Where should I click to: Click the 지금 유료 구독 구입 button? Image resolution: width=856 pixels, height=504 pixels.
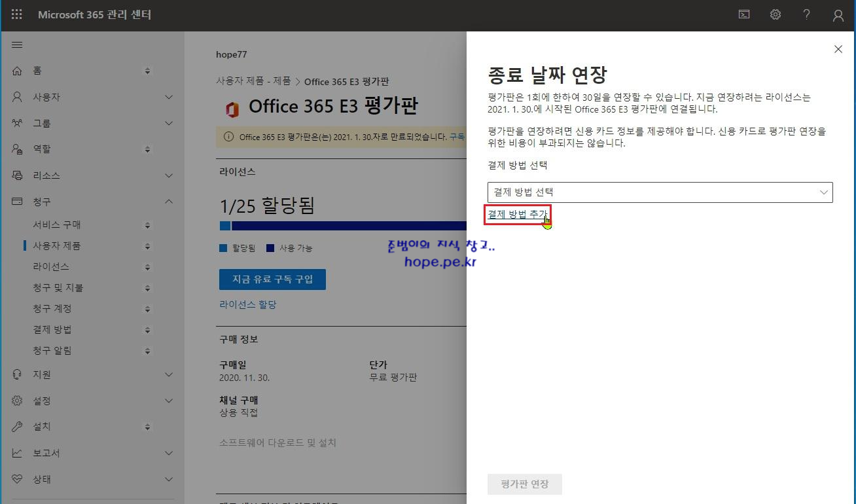tap(272, 279)
